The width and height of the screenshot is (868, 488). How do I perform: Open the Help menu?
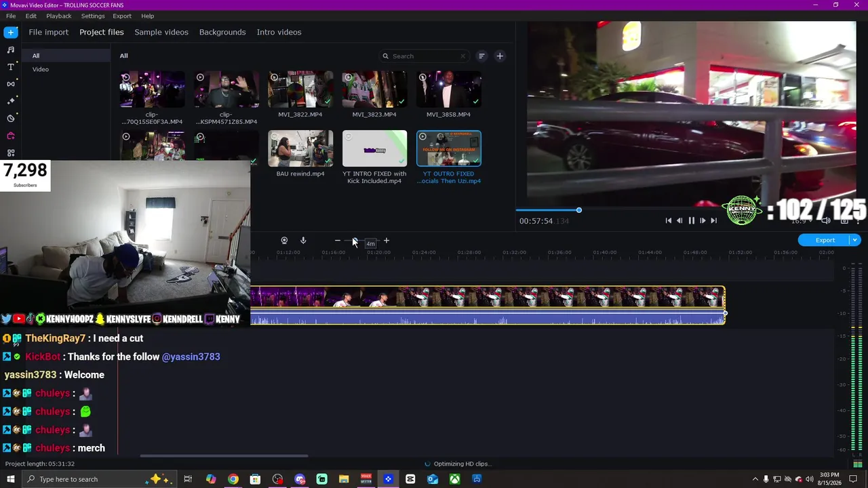[x=148, y=16]
